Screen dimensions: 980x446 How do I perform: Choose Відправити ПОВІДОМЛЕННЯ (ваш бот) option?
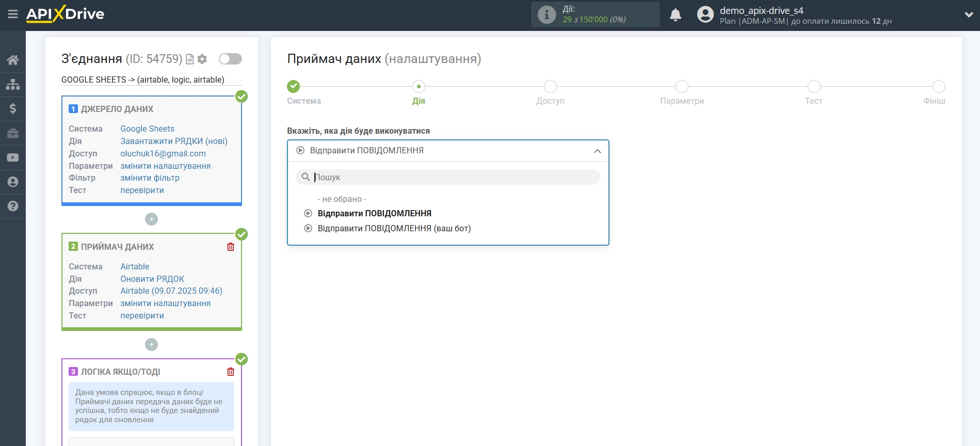pos(394,228)
